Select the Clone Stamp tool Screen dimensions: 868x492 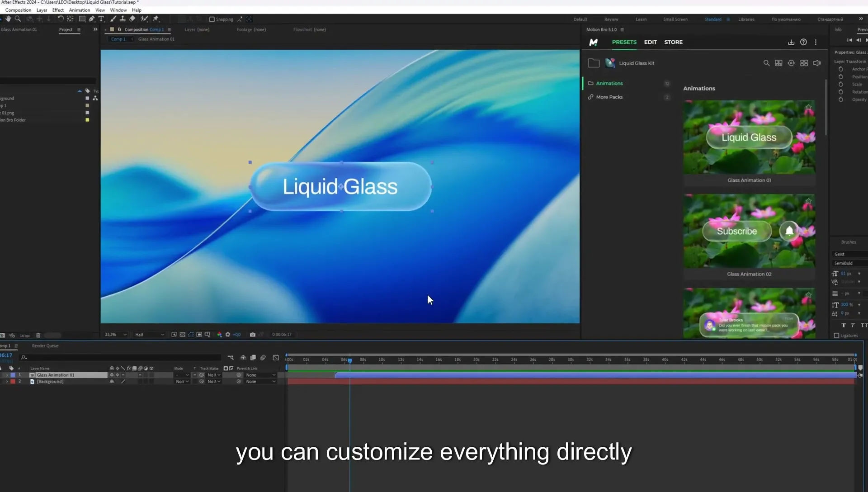tap(123, 19)
